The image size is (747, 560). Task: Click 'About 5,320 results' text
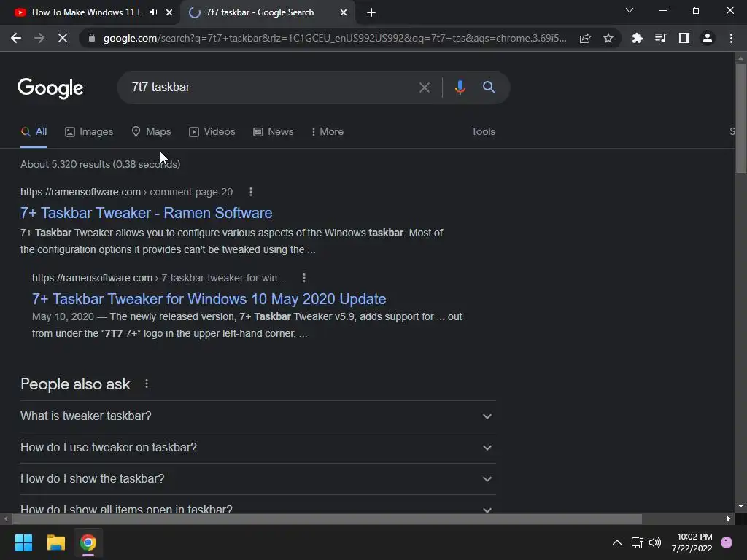[65, 164]
